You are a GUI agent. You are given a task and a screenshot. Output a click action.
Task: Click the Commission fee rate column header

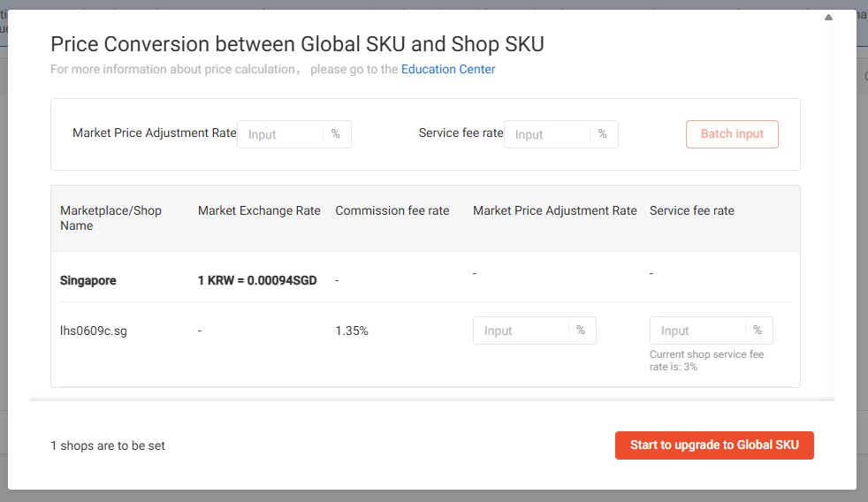[x=392, y=211]
